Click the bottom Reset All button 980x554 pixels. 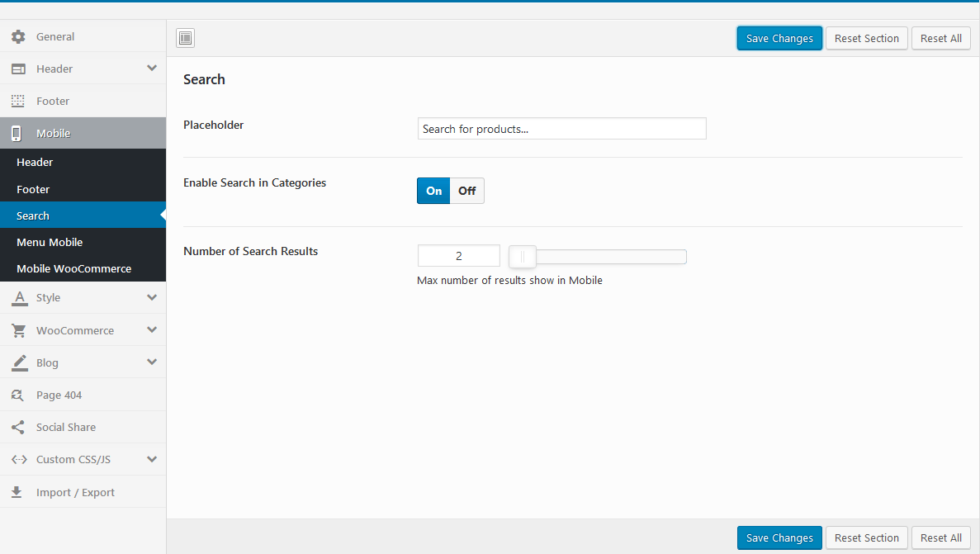[940, 537]
